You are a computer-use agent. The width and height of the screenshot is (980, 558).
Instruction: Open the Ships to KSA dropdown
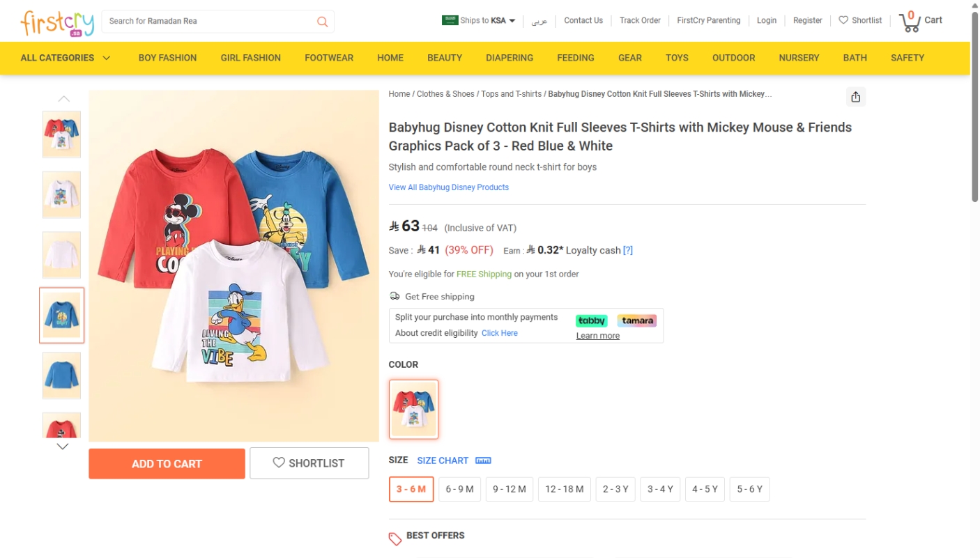pyautogui.click(x=478, y=20)
